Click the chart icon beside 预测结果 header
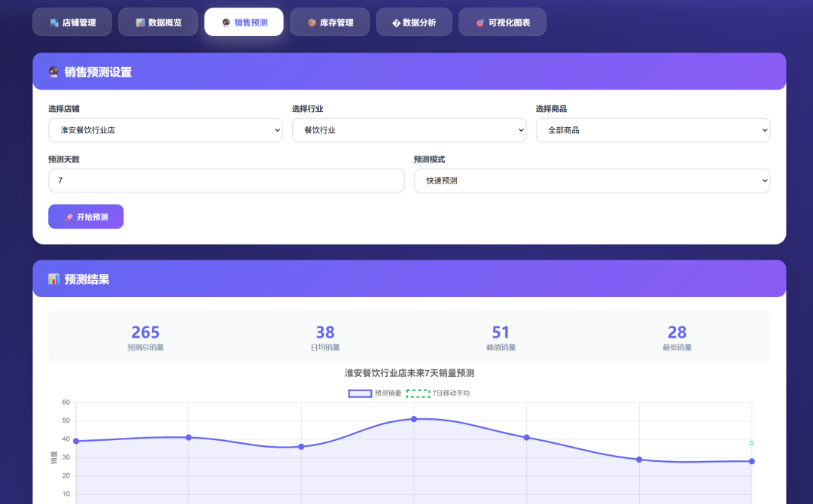Viewport: 813px width, 504px height. (x=54, y=279)
